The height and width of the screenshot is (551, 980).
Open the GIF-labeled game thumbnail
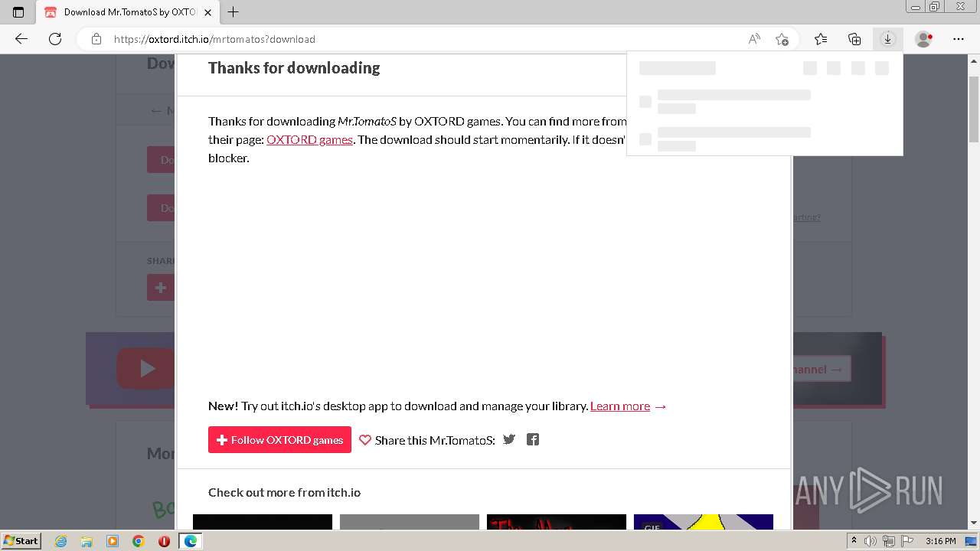click(704, 522)
